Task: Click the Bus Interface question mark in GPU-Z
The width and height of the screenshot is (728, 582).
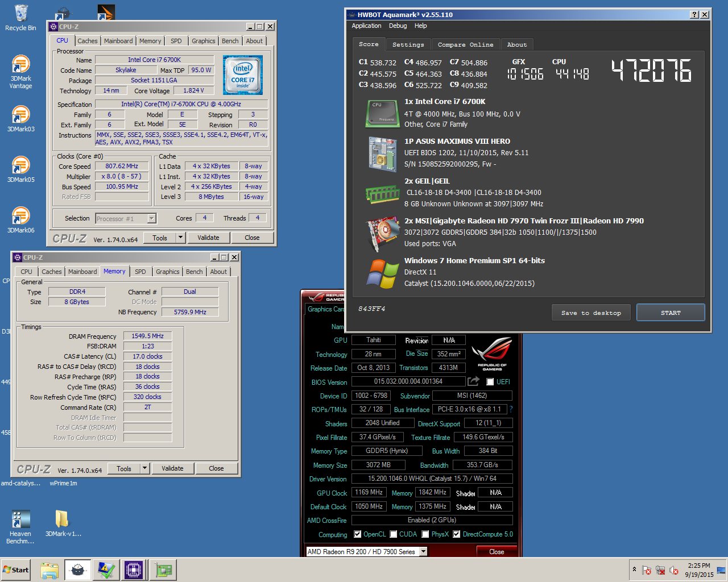Action: coord(511,409)
